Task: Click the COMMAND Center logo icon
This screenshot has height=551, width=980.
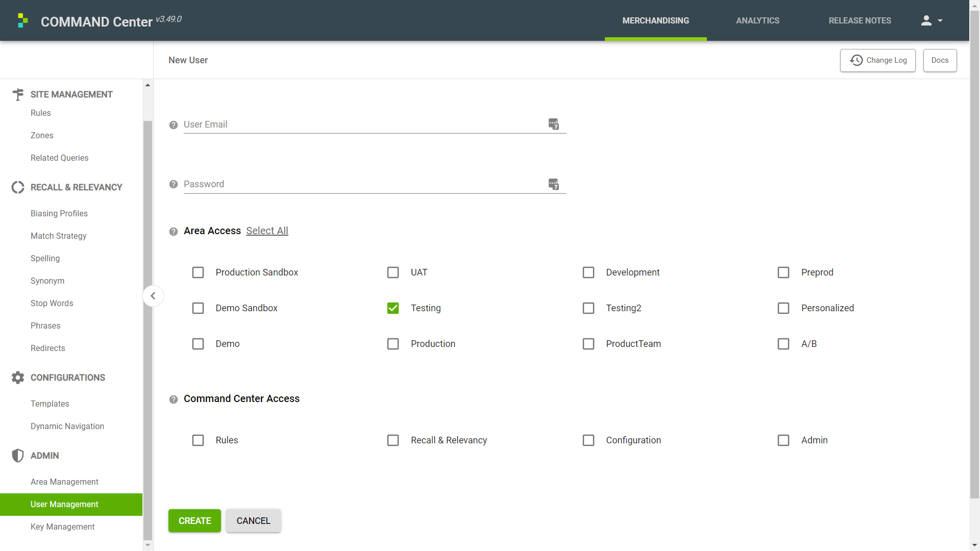Action: coord(22,20)
